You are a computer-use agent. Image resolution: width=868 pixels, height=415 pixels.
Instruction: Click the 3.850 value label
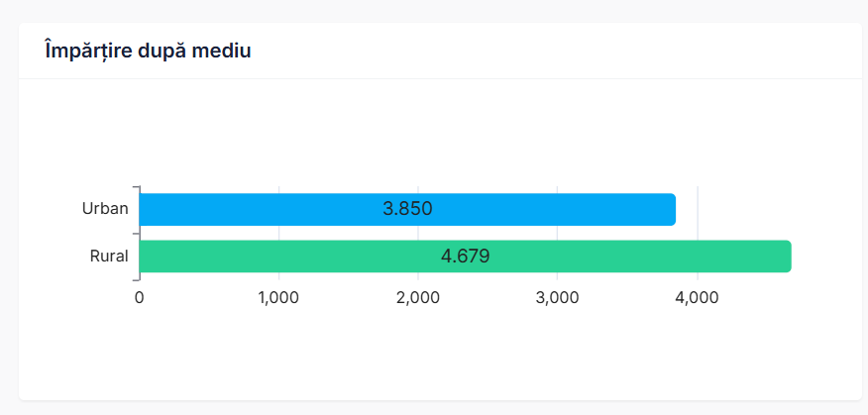(407, 209)
